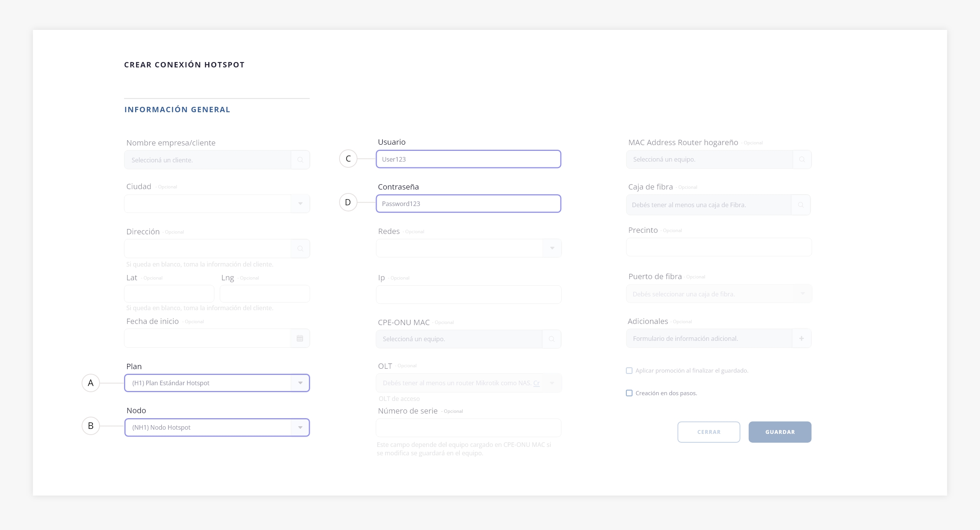Viewport: 980px width, 530px height.
Task: Click the Usuario input field
Action: click(468, 159)
